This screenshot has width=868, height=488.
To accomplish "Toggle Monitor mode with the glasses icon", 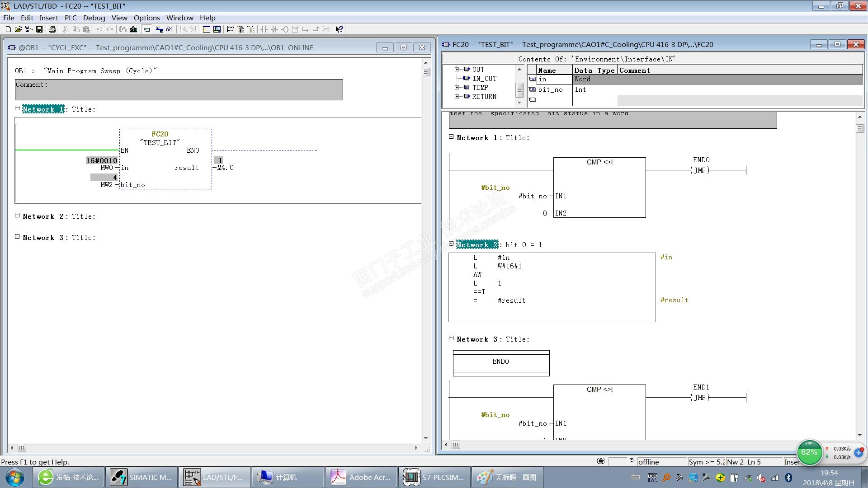I will 170,29.
